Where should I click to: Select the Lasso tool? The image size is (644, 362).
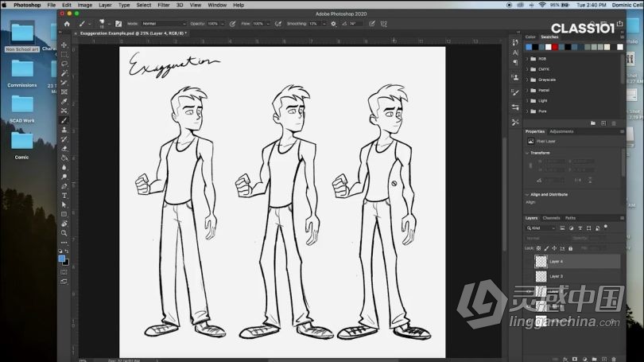(64, 64)
